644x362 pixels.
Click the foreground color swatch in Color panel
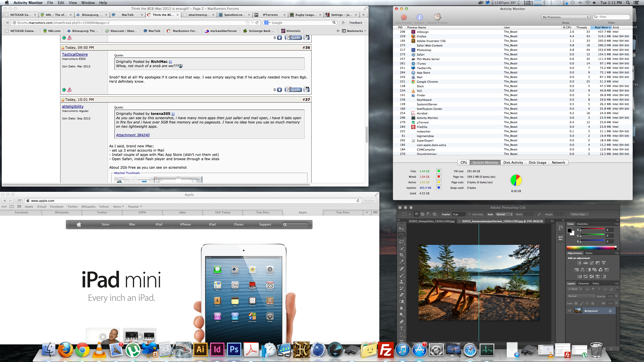570,231
